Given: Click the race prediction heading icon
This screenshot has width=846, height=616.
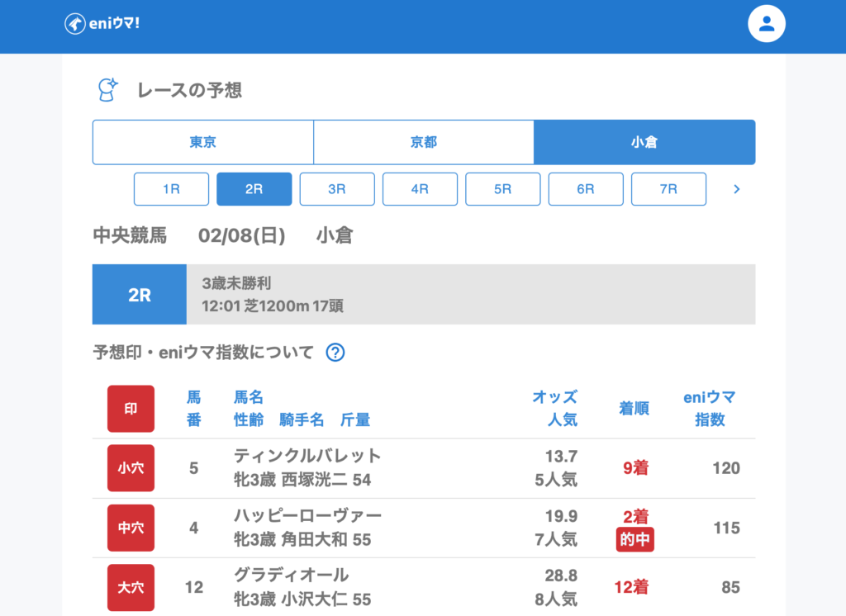Looking at the screenshot, I should 107,90.
